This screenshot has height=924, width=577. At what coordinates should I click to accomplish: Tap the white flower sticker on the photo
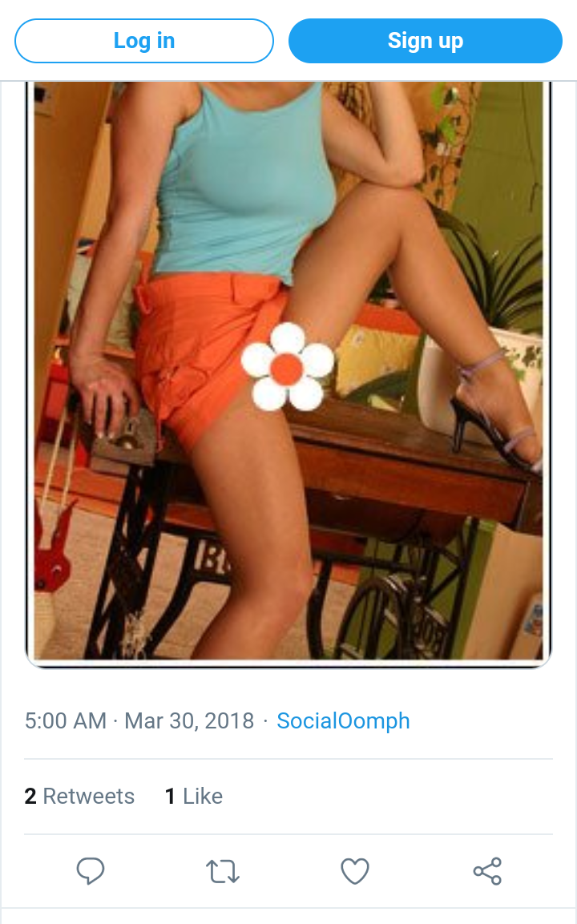(287, 367)
